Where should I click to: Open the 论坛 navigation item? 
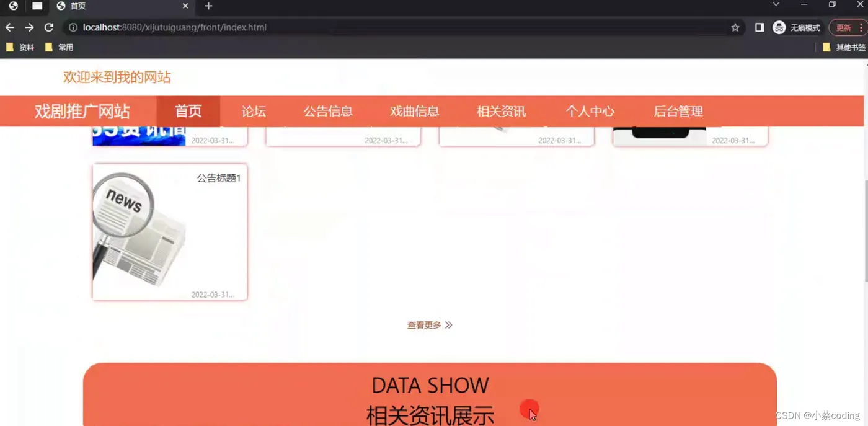tap(254, 112)
